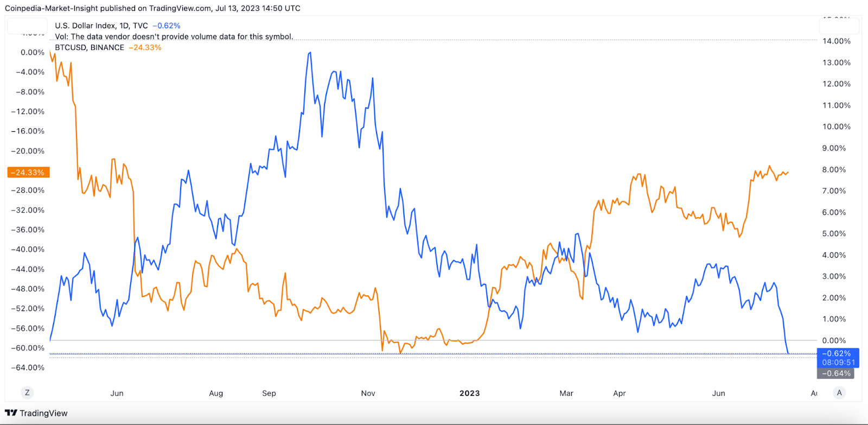Click the Sep label on time axis

coord(269,394)
